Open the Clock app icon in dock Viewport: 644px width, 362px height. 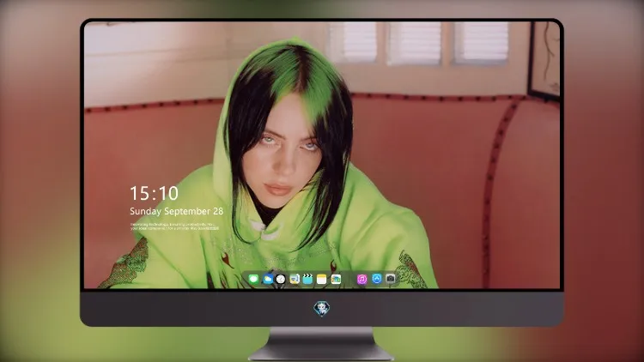[x=281, y=280]
